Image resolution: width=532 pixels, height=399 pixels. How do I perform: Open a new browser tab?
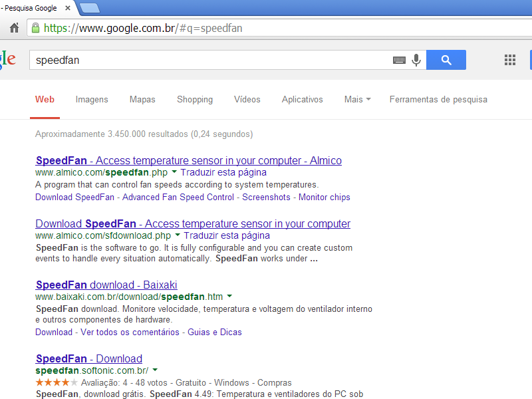point(90,8)
